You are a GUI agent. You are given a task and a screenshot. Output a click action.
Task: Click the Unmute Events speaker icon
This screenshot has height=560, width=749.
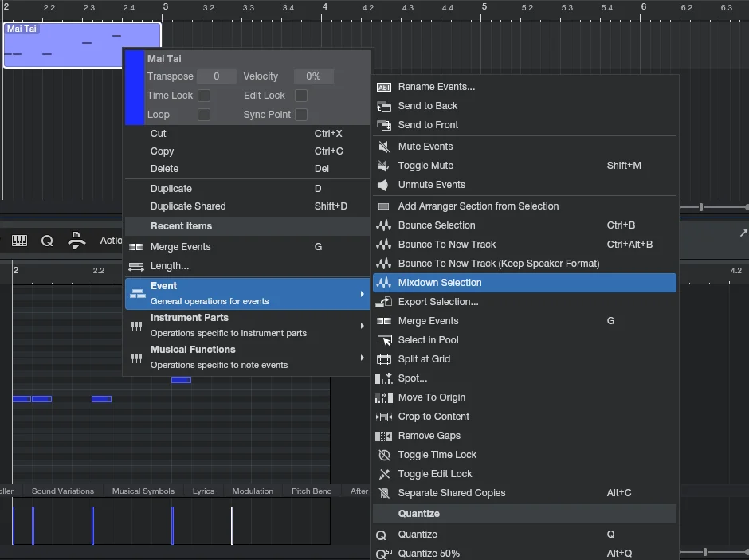click(382, 185)
